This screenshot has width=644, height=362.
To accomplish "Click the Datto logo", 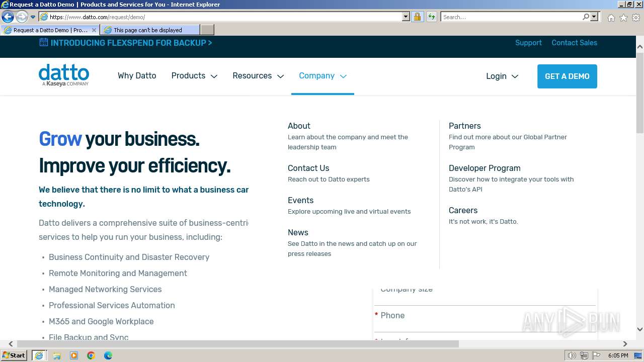I will coord(64,75).
